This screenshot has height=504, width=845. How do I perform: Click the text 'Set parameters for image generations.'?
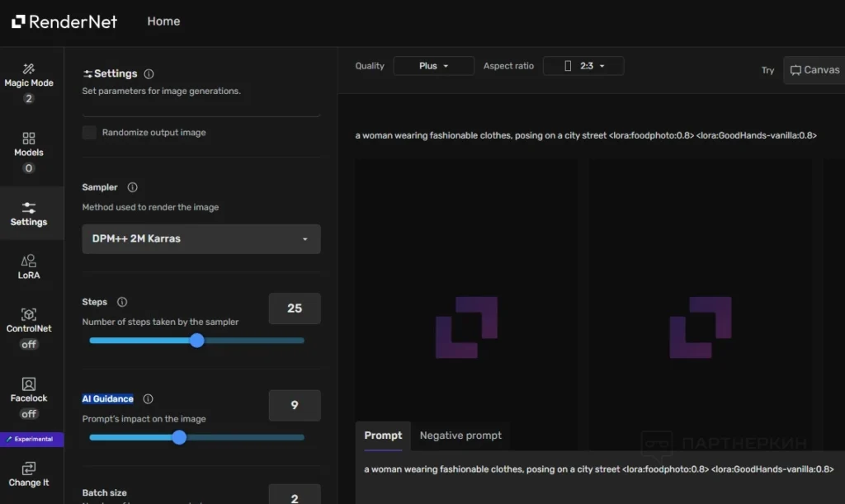(x=161, y=91)
